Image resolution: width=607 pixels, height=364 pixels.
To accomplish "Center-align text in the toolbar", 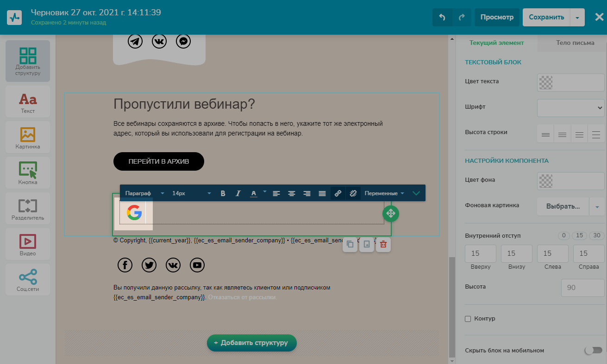I will click(x=292, y=193).
